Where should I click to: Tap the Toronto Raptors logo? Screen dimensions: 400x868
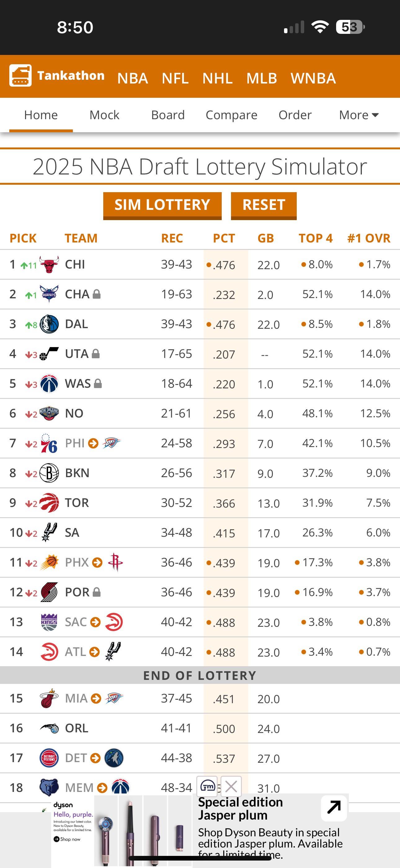click(49, 502)
